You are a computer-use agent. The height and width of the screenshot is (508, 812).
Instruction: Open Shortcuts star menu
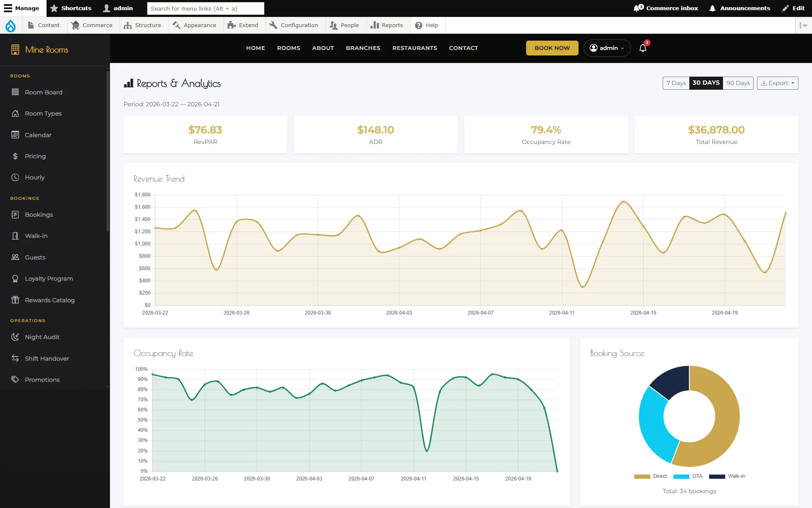(x=71, y=8)
